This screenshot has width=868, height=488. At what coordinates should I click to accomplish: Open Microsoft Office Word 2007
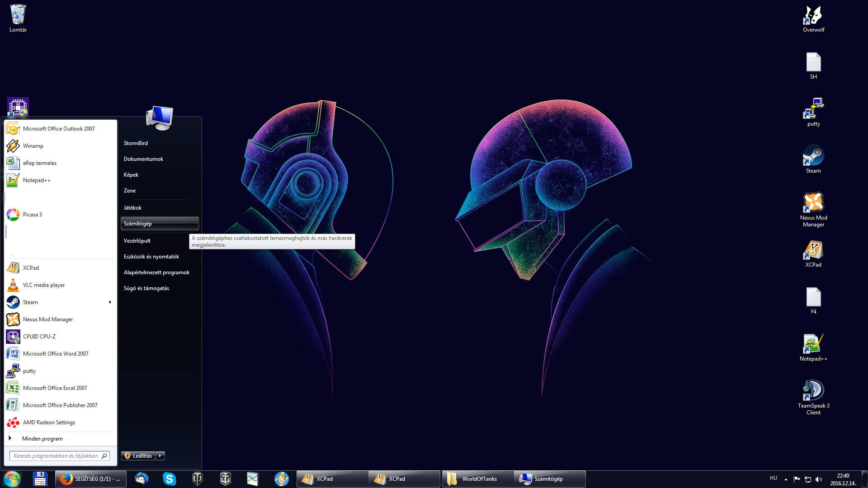(x=61, y=354)
